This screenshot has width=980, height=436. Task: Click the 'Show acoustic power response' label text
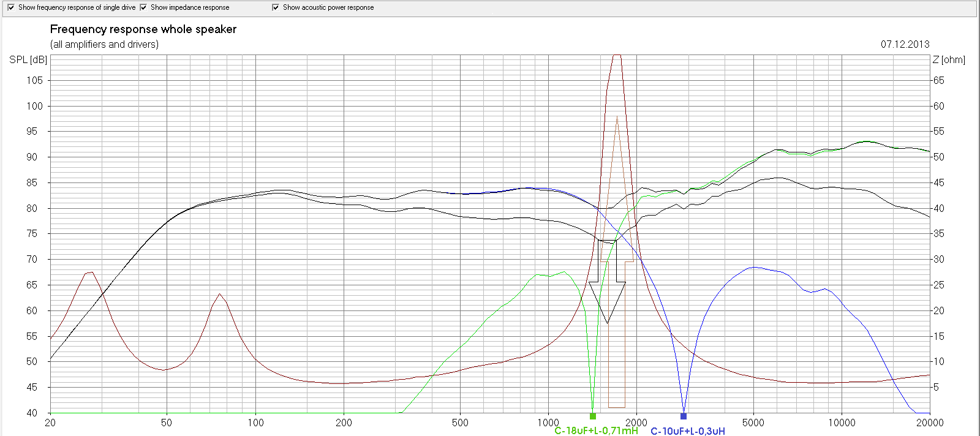pyautogui.click(x=328, y=7)
